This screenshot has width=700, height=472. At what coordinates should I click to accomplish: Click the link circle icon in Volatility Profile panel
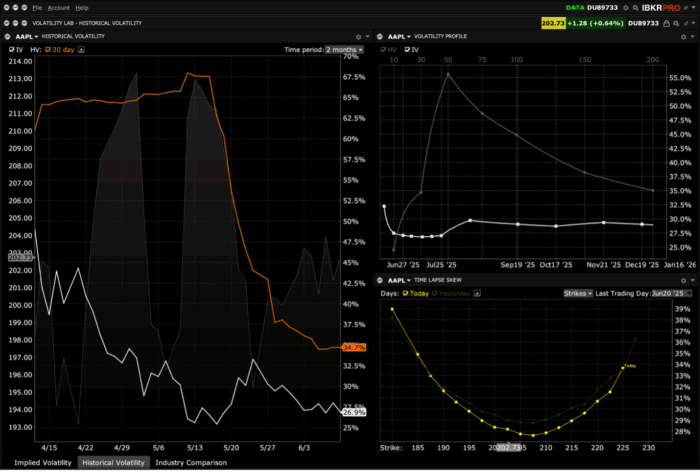pyautogui.click(x=380, y=37)
